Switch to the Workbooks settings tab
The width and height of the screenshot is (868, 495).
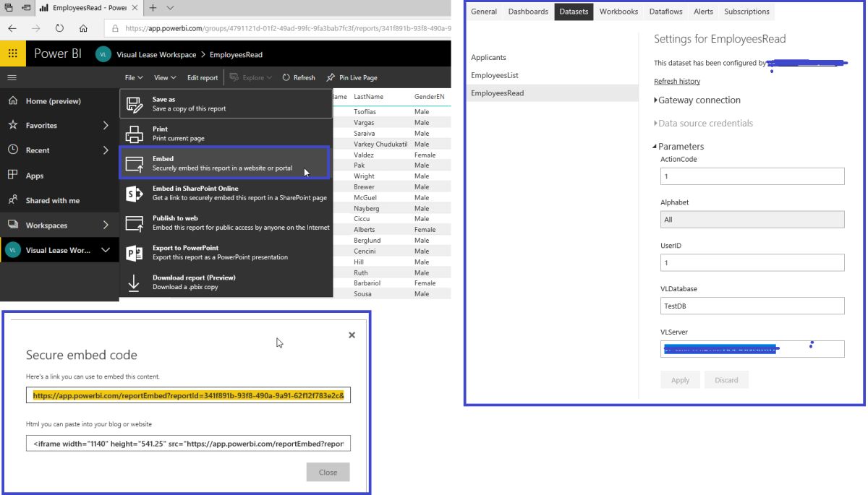tap(618, 12)
